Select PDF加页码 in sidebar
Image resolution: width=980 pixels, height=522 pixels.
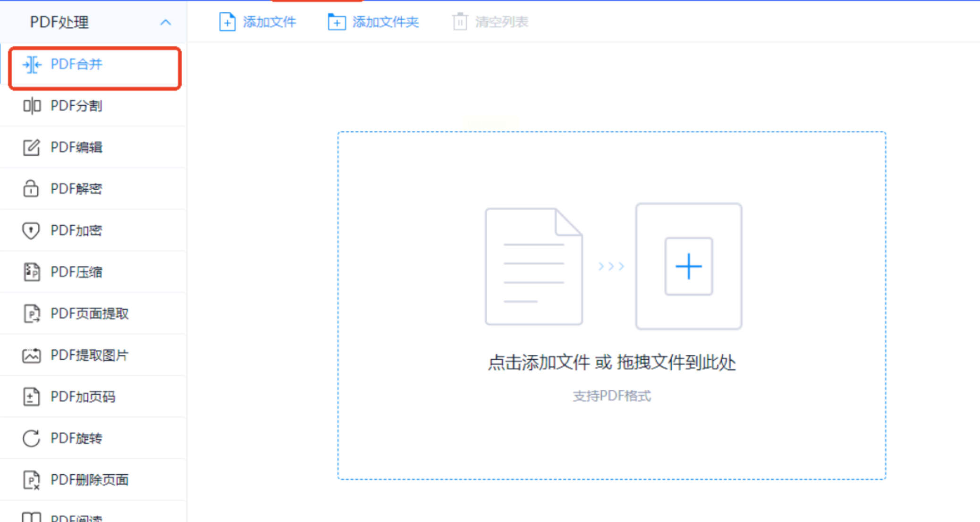coord(83,396)
